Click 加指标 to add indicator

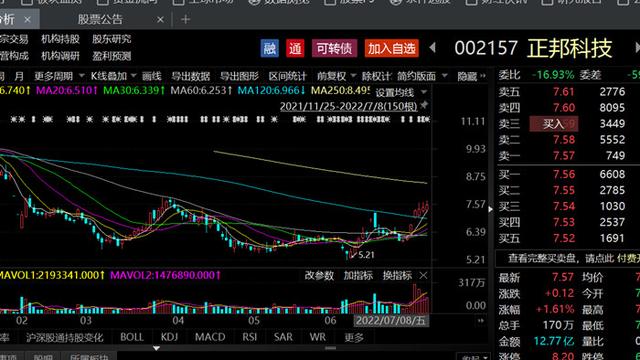pos(358,276)
